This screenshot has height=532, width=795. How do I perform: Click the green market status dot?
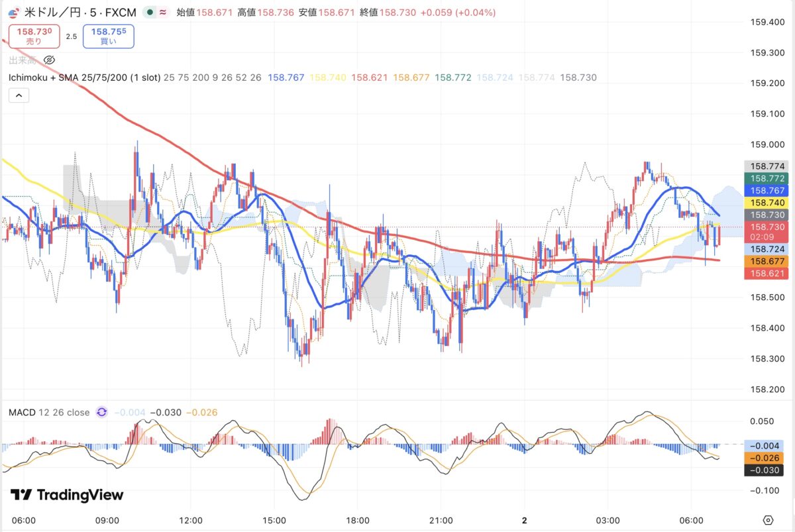pyautogui.click(x=150, y=13)
